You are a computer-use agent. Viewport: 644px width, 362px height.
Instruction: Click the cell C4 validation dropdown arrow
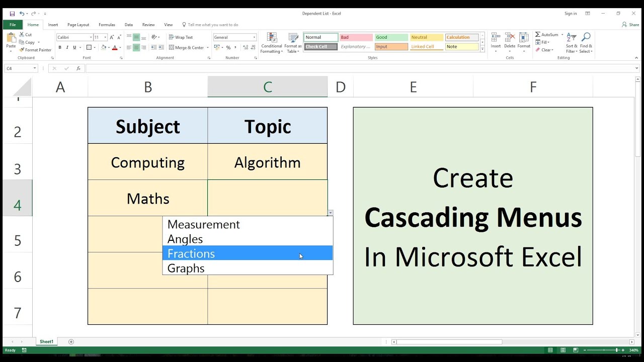[x=330, y=213]
